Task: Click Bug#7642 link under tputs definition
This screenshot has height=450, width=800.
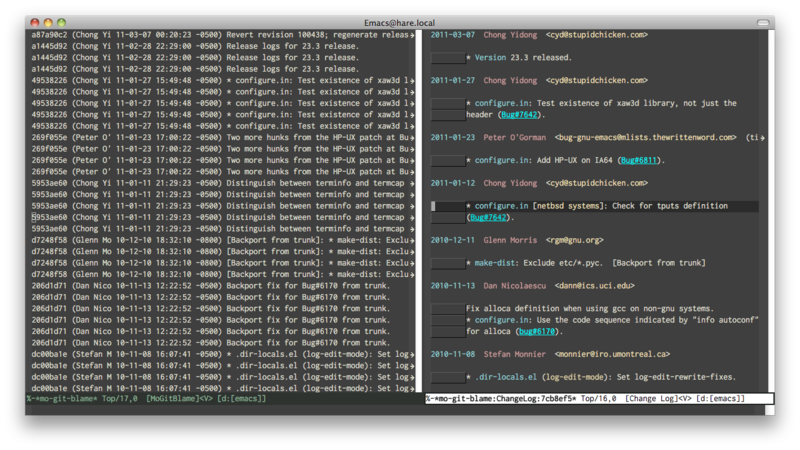Action: point(488,217)
